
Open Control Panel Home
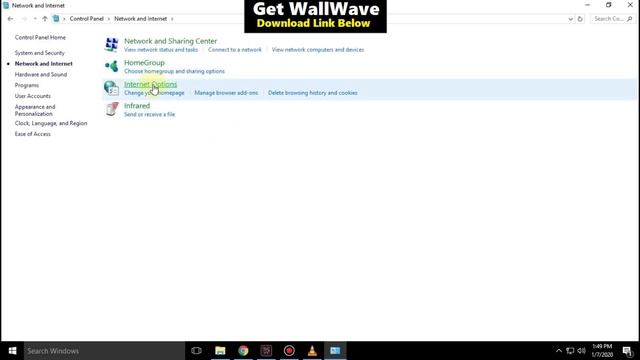point(40,38)
